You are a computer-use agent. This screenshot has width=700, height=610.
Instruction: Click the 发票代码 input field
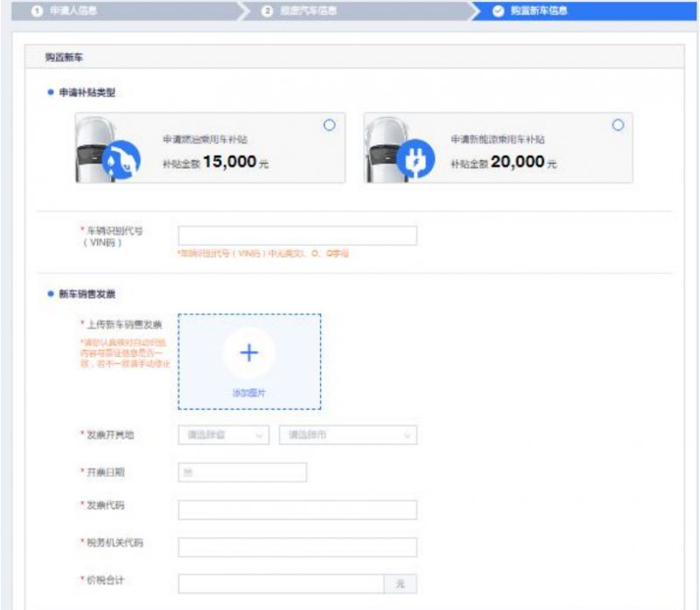point(297,510)
